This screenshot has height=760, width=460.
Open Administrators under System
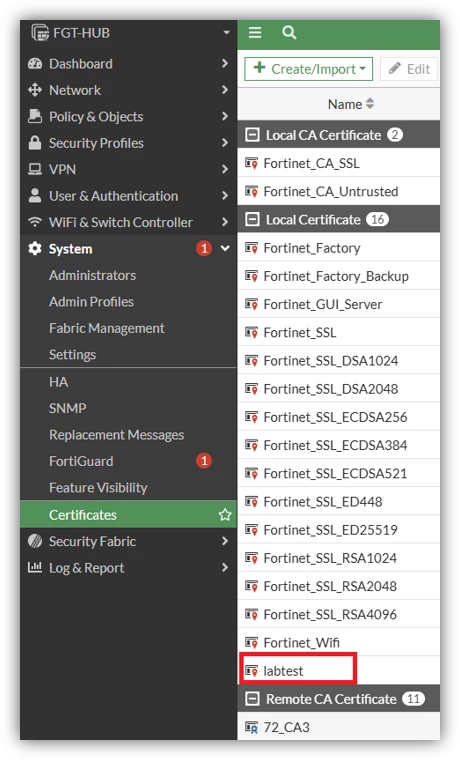pos(92,275)
